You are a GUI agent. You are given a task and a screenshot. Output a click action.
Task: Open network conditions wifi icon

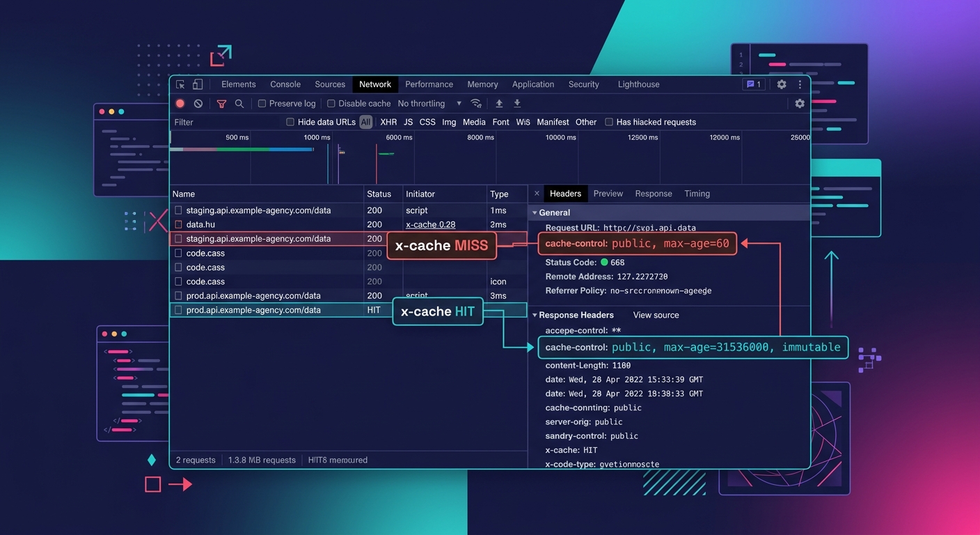pyautogui.click(x=476, y=103)
